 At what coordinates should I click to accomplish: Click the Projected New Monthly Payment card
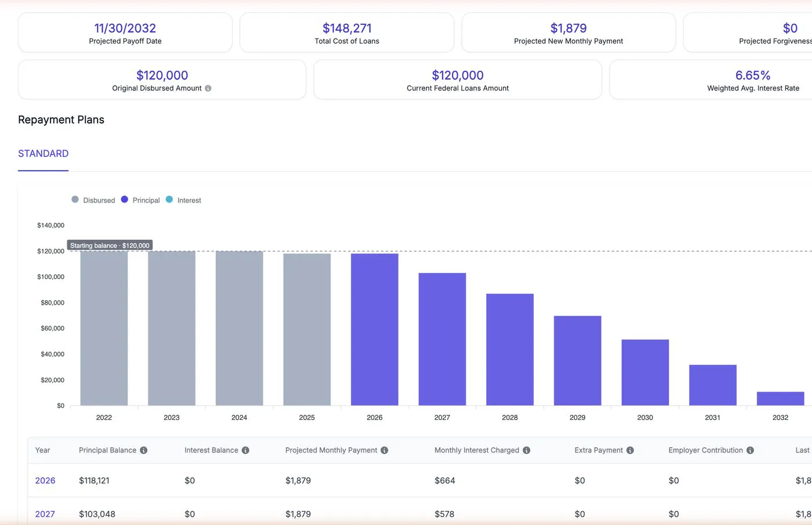coord(568,32)
